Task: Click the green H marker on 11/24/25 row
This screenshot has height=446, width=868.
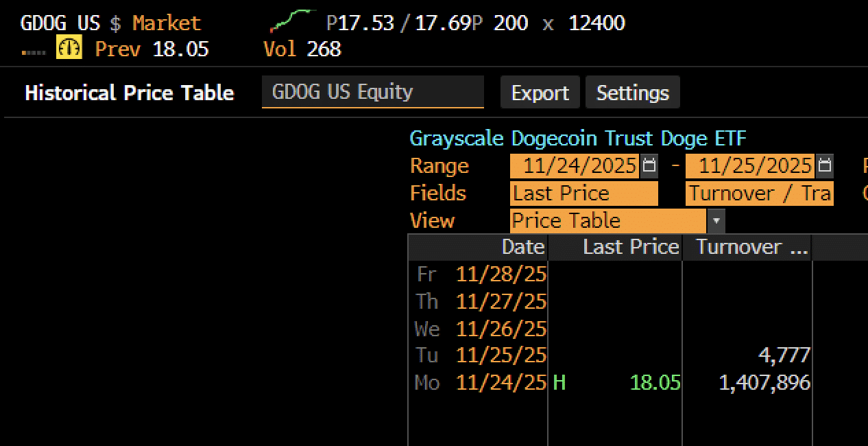Action: click(559, 382)
